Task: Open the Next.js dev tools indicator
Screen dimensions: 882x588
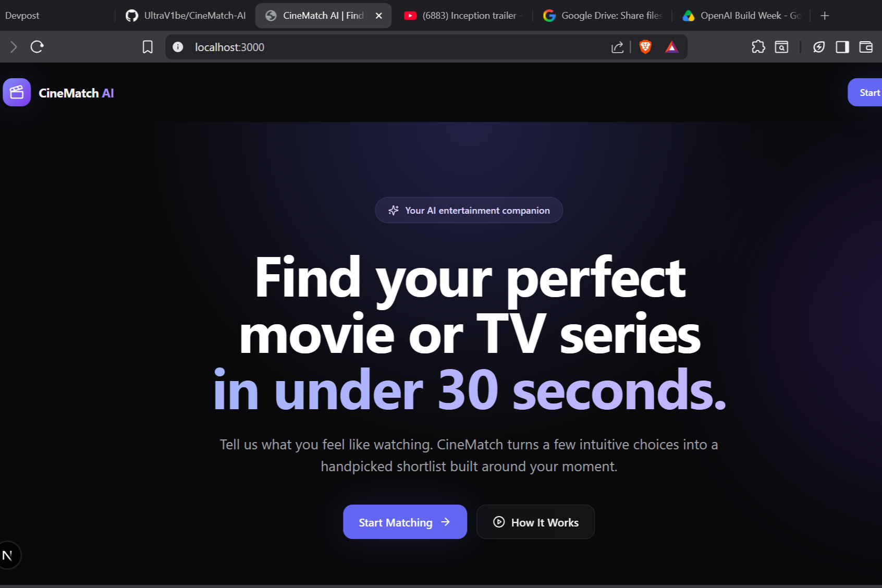Action: coord(8,555)
